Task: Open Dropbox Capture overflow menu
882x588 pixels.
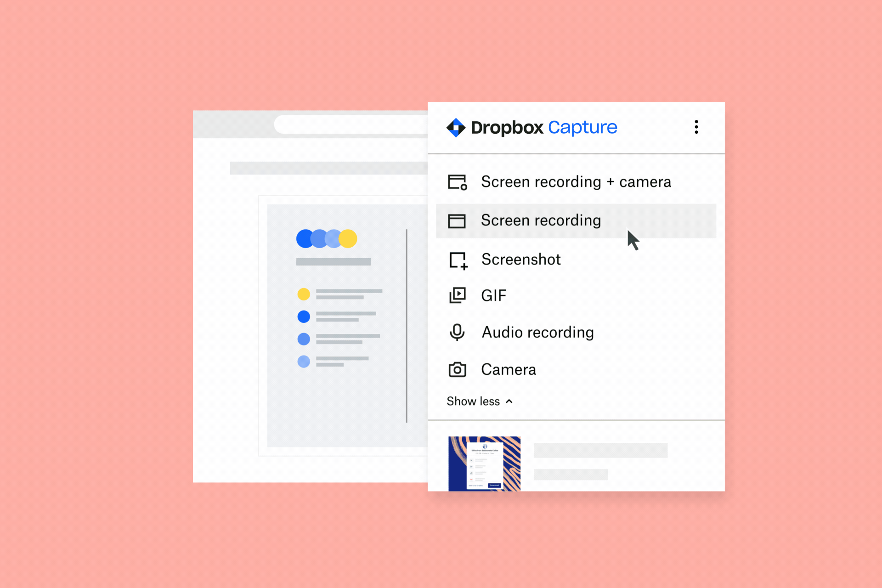Action: coord(696,127)
